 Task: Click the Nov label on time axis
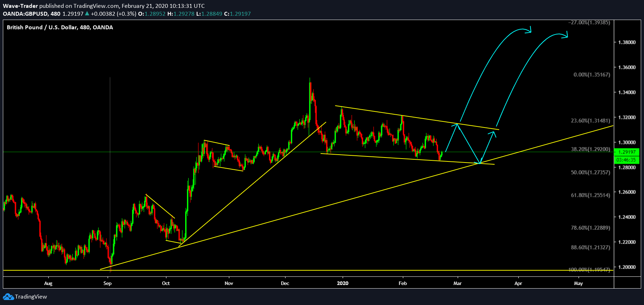229,283
